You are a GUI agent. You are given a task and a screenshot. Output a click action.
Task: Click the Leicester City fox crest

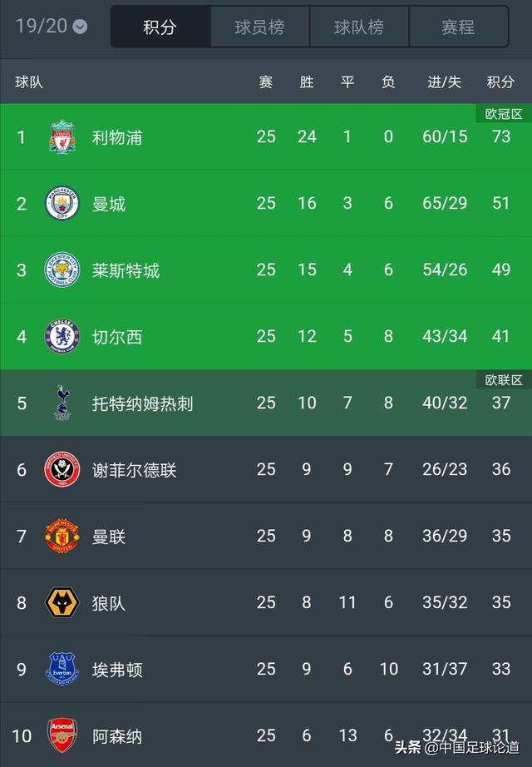(x=62, y=270)
